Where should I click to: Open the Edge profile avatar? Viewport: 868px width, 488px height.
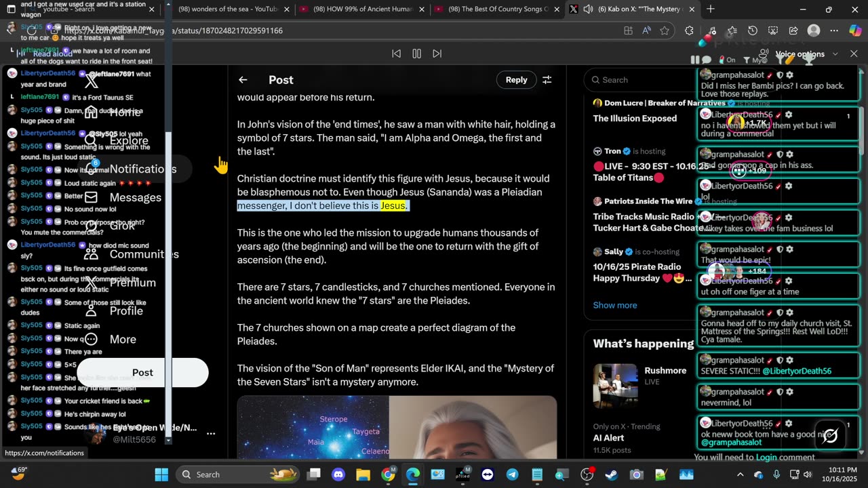coord(814,30)
